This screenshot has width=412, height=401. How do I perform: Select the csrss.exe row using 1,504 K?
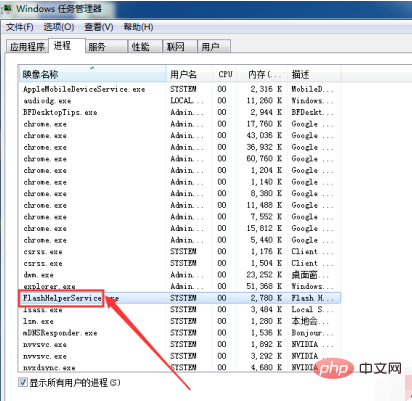[x=179, y=263]
